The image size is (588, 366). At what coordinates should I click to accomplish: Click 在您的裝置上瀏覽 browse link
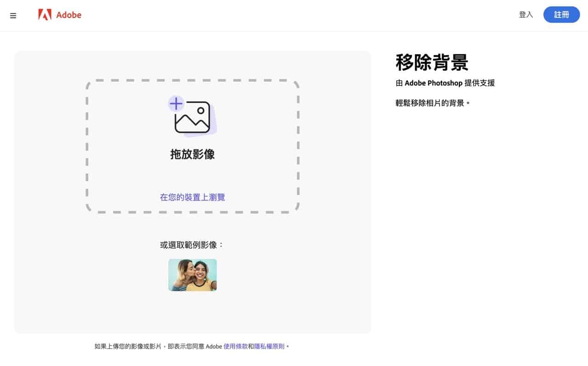point(192,197)
